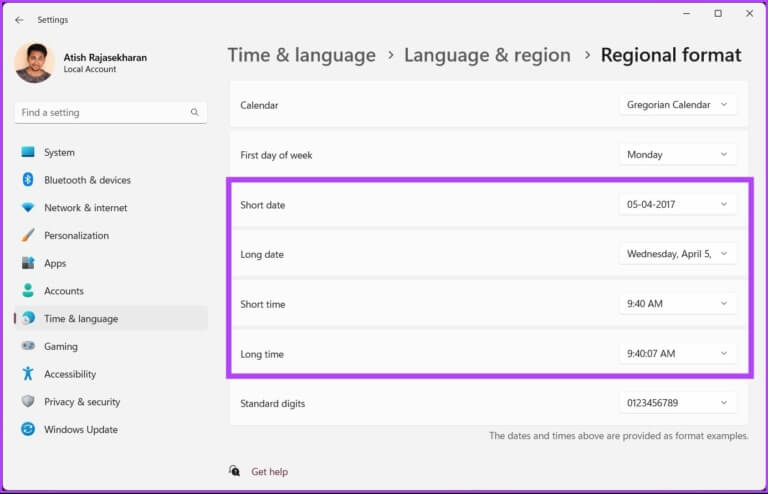Open the Standard digits dropdown

click(677, 403)
